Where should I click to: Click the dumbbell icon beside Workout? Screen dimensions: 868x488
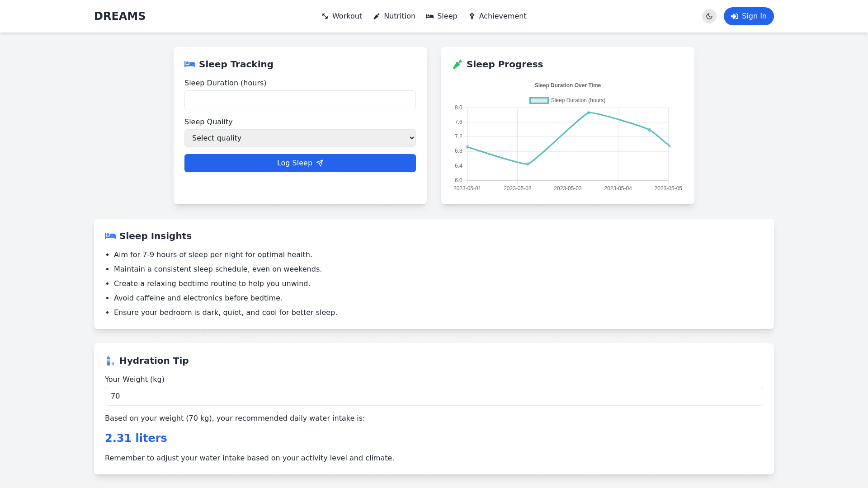[325, 16]
